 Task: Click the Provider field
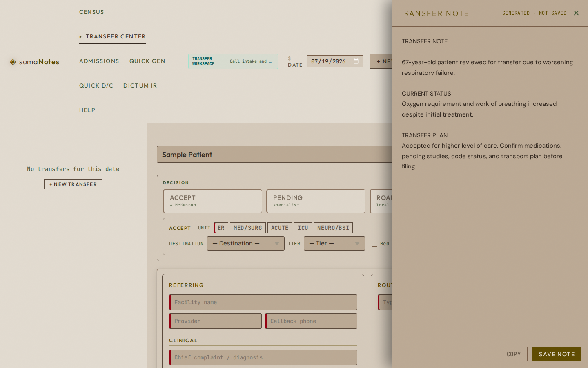click(x=216, y=321)
